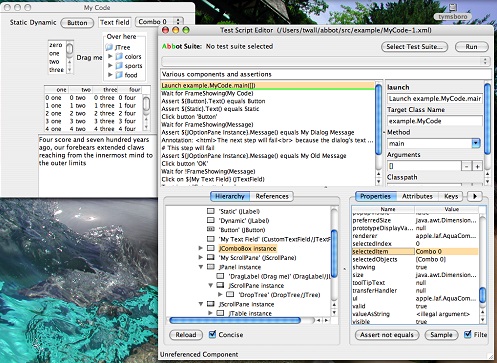Click the component icon beside 'Dynamic' (JLabel)
The width and height of the screenshot is (497, 363).
(211, 220)
